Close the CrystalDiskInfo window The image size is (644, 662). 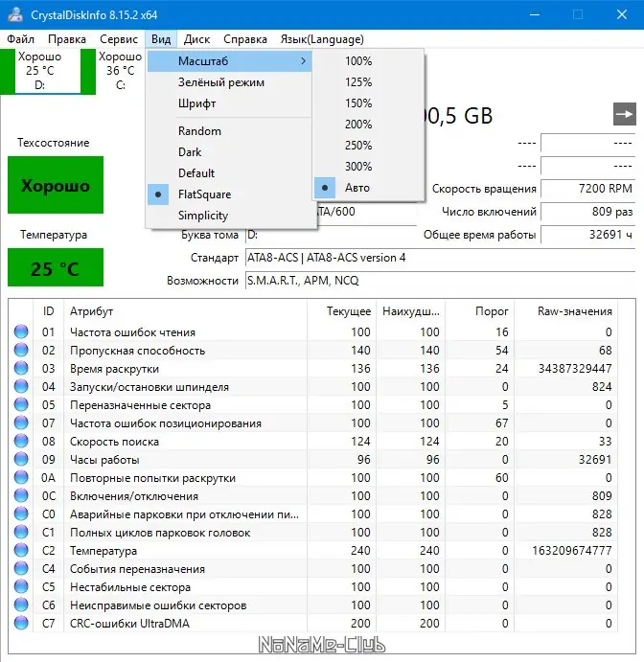coord(622,14)
